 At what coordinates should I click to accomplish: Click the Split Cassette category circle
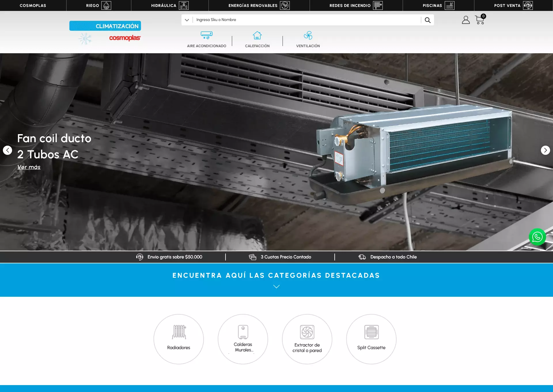(x=371, y=339)
